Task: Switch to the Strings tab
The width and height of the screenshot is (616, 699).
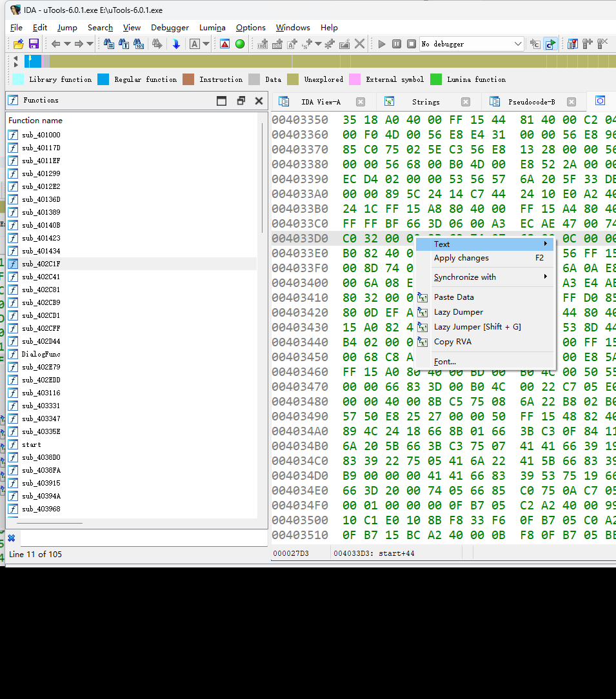Action: click(x=425, y=102)
